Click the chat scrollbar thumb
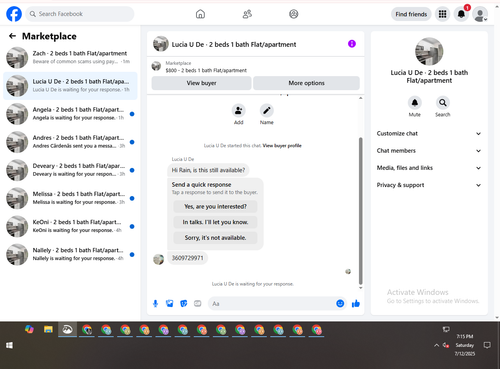Image resolution: width=500 pixels, height=369 pixels. (360, 211)
